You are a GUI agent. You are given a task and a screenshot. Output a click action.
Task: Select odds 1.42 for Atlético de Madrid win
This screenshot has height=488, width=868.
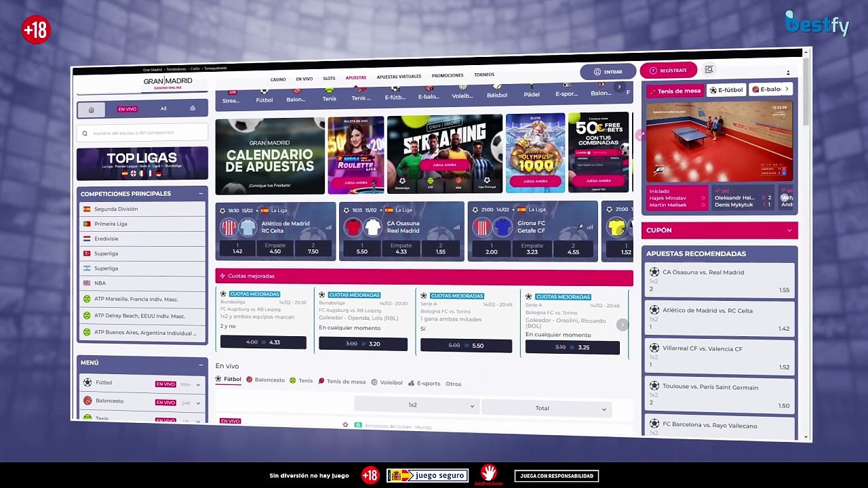tap(237, 249)
